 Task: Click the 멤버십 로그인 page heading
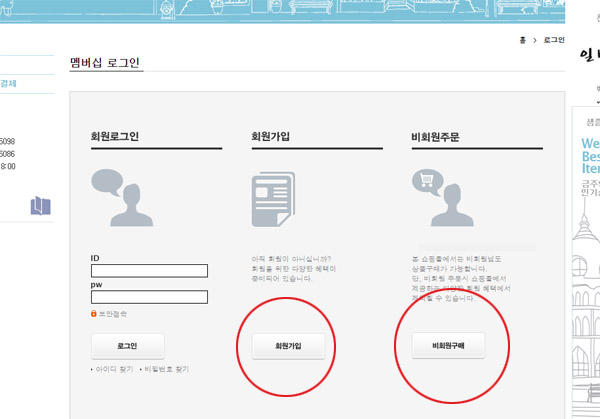click(x=105, y=62)
